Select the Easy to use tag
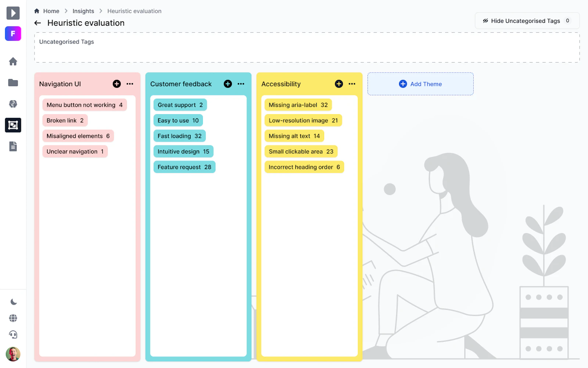 click(x=178, y=120)
